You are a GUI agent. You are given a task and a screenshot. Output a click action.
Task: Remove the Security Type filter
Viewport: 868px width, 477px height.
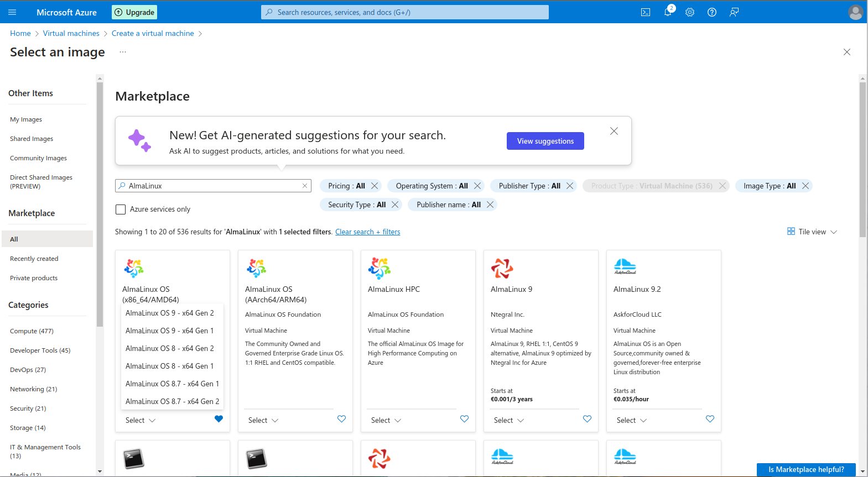(395, 205)
